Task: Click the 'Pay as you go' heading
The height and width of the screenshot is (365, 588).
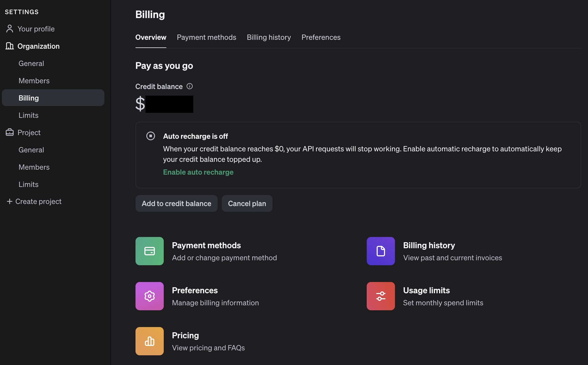Action: (164, 66)
